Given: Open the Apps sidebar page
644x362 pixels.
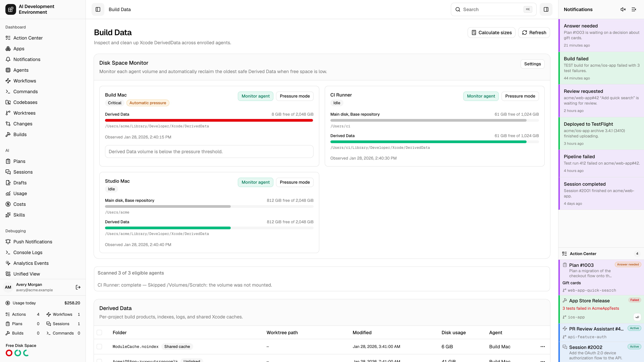Looking at the screenshot, I should point(43,49).
